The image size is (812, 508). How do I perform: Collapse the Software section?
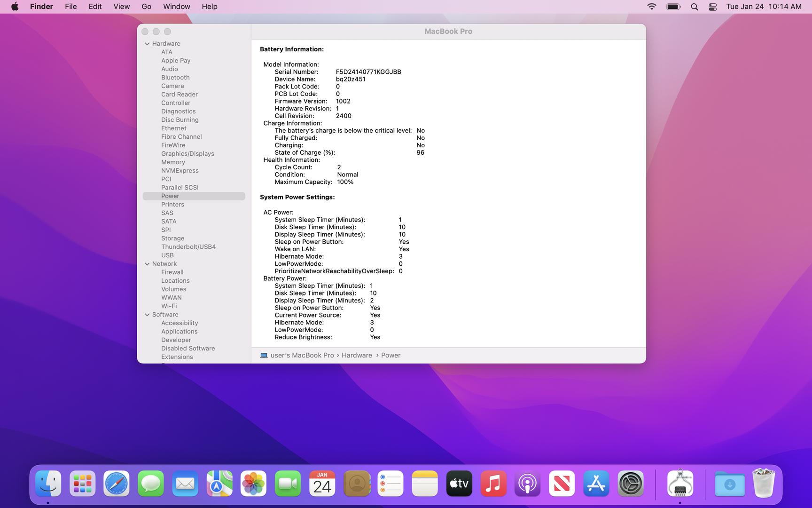point(147,315)
